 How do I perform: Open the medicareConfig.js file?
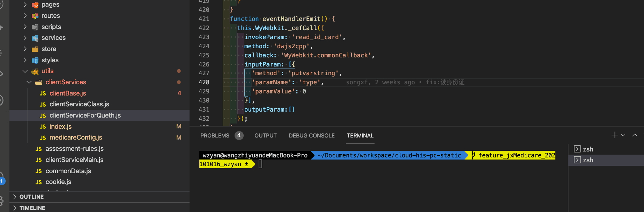(x=76, y=137)
